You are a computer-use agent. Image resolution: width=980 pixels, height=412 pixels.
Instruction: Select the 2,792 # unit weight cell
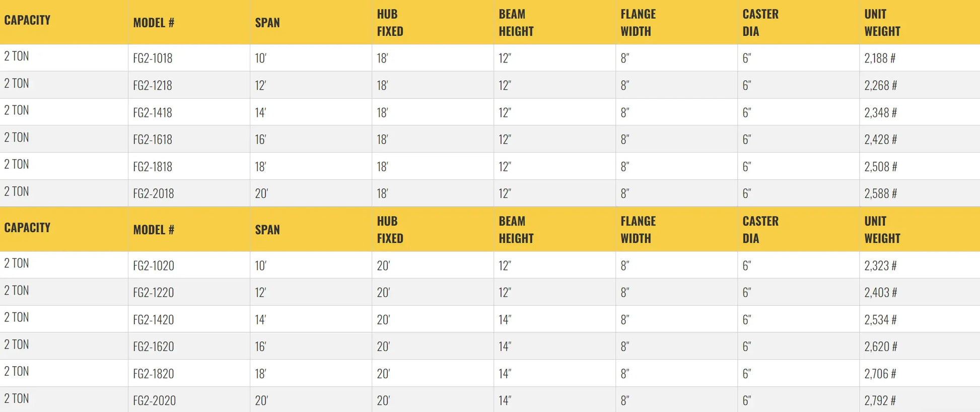click(880, 401)
